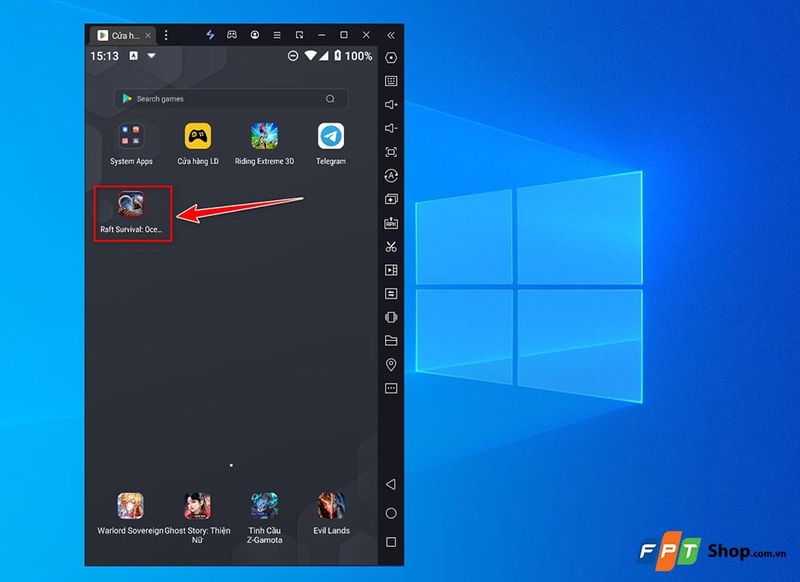Tap the Android Home button

pos(391,513)
